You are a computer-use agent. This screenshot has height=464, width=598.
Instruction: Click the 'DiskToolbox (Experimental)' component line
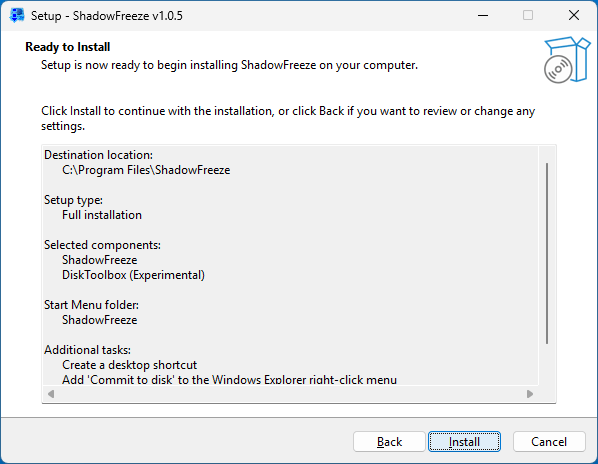click(x=133, y=275)
